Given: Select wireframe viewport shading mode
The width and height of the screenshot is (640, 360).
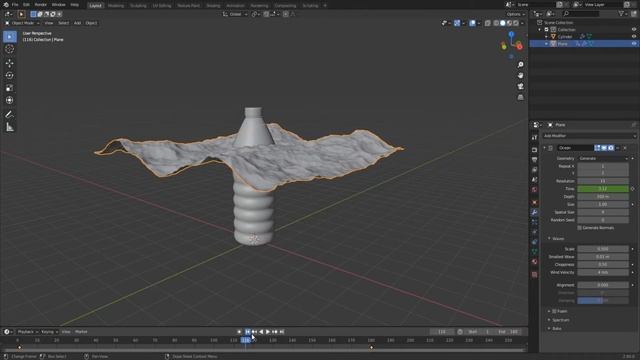Looking at the screenshot, I should 496,23.
